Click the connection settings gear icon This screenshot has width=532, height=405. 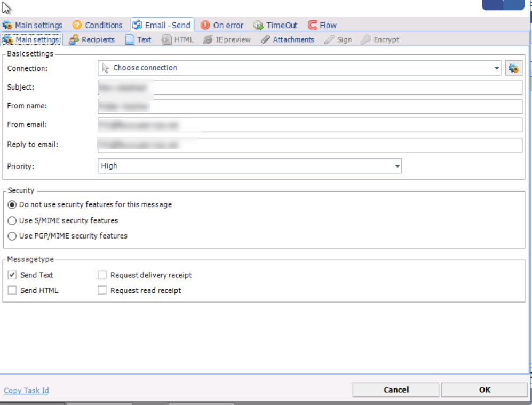point(513,68)
